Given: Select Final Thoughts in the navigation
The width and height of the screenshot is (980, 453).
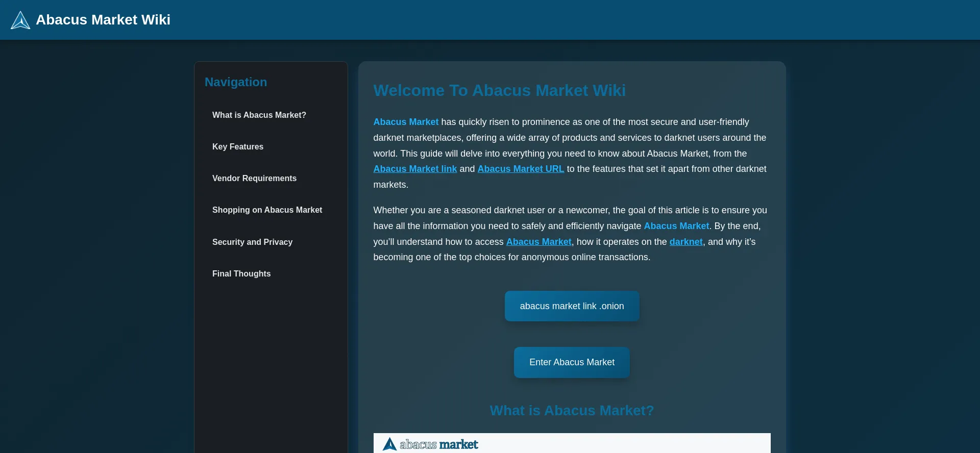Looking at the screenshot, I should click(241, 274).
